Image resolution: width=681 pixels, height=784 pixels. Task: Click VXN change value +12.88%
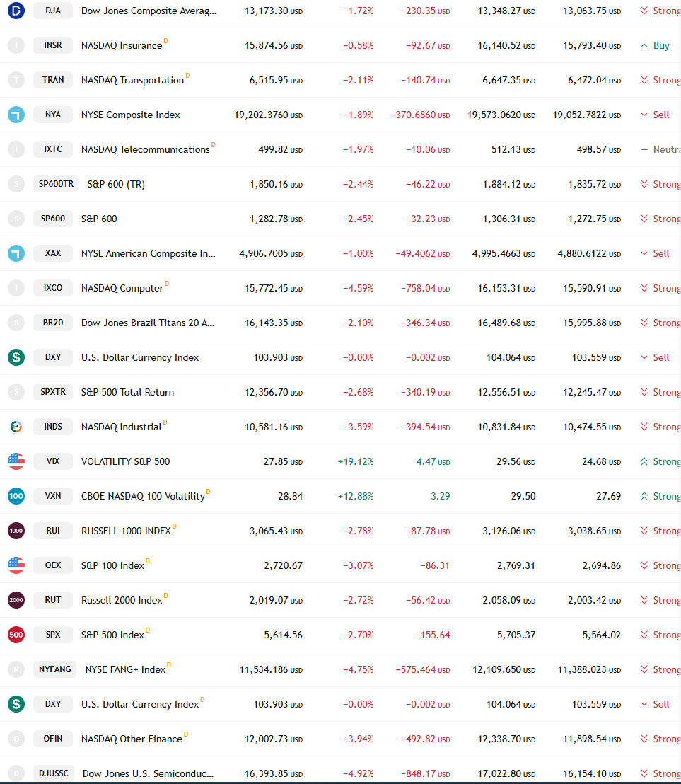[356, 497]
